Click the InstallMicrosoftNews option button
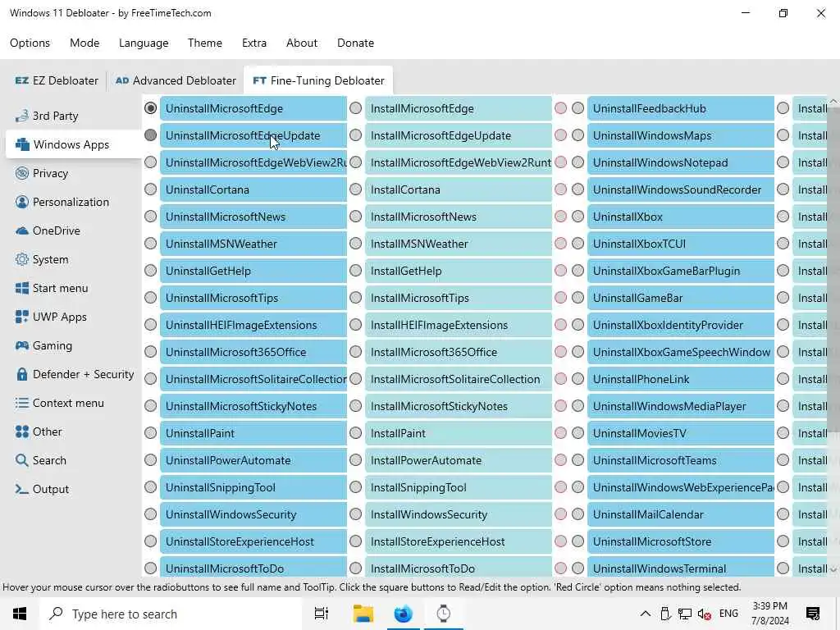 point(459,217)
